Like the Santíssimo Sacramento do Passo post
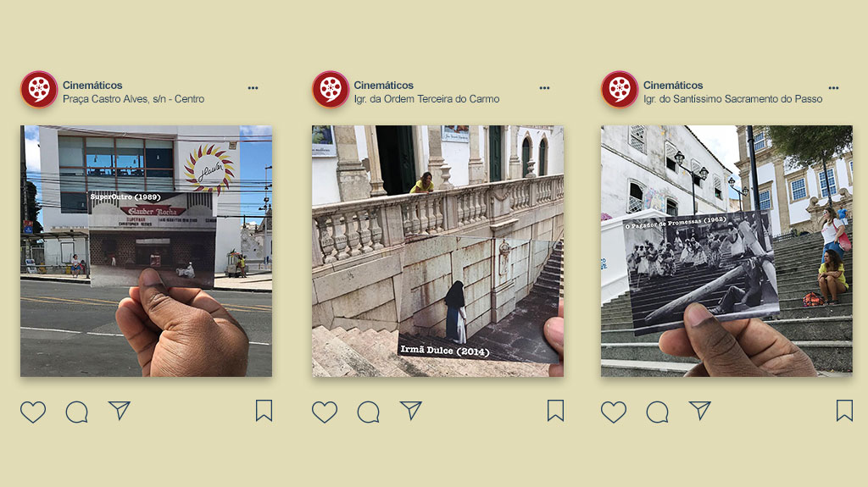The image size is (868, 487). [614, 412]
